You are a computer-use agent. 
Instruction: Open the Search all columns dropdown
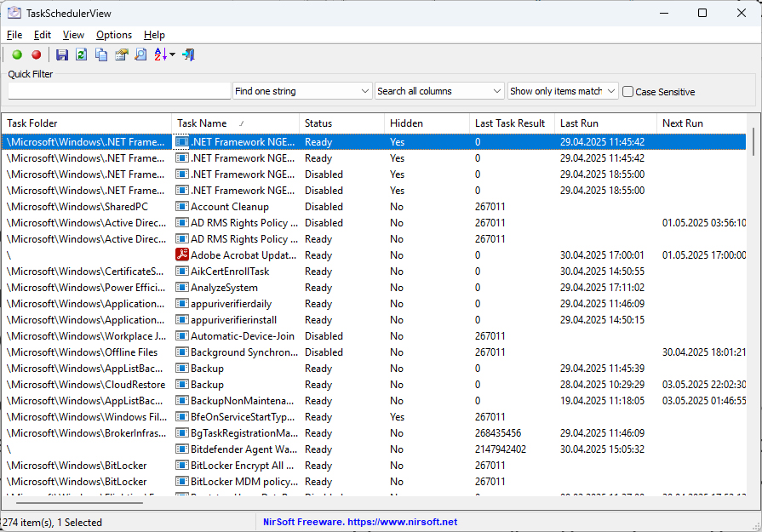coord(438,91)
